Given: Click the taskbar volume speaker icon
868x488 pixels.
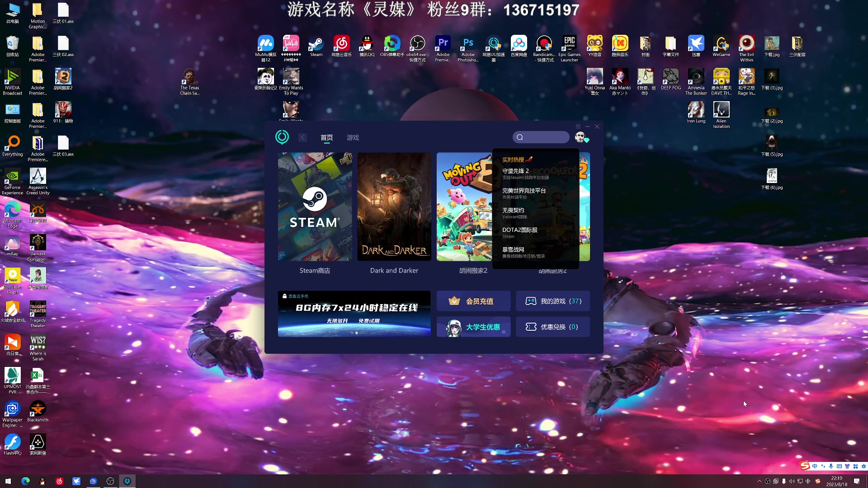Looking at the screenshot, I should tap(792, 481).
